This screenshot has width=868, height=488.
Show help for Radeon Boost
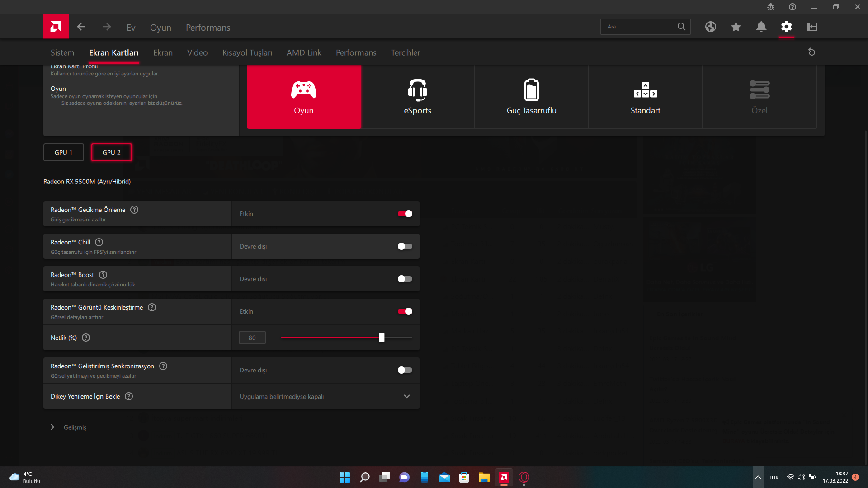[x=103, y=275]
